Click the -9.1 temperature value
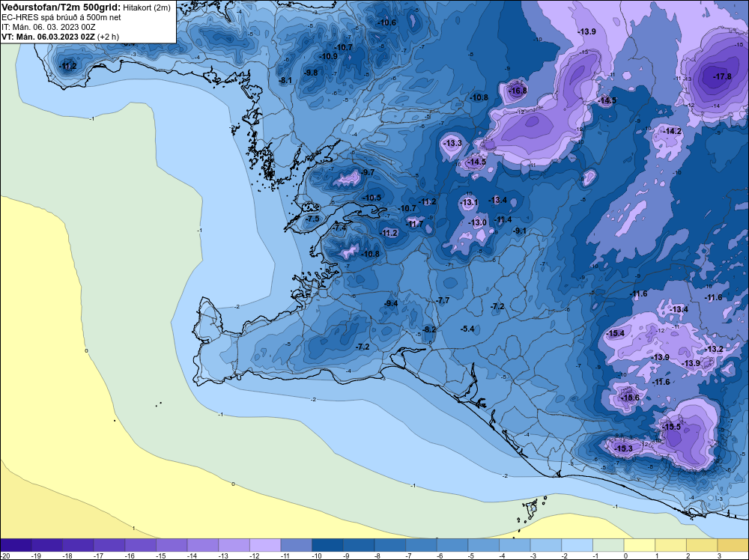 point(520,231)
